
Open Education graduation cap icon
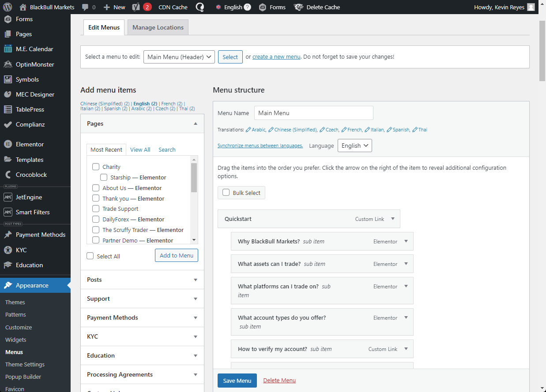pos(8,265)
